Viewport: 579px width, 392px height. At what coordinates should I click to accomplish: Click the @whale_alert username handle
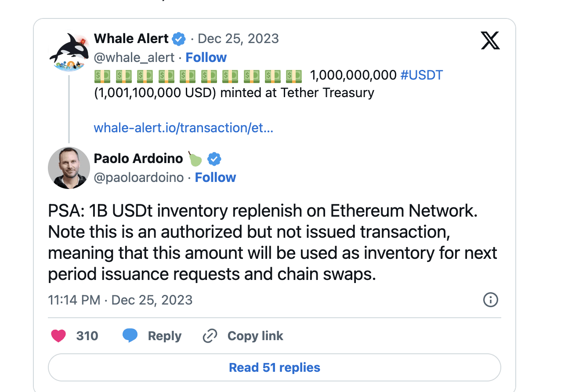(x=134, y=57)
